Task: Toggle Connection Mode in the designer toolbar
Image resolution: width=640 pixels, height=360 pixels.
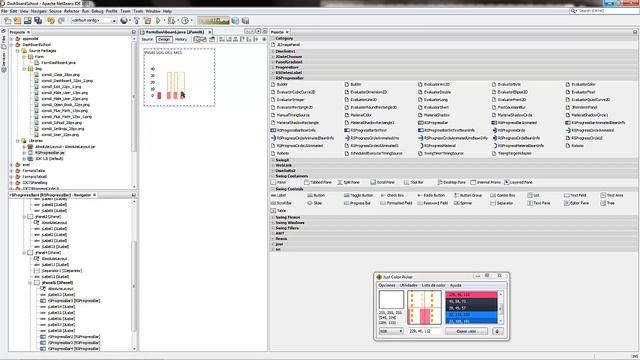Action: (x=203, y=39)
